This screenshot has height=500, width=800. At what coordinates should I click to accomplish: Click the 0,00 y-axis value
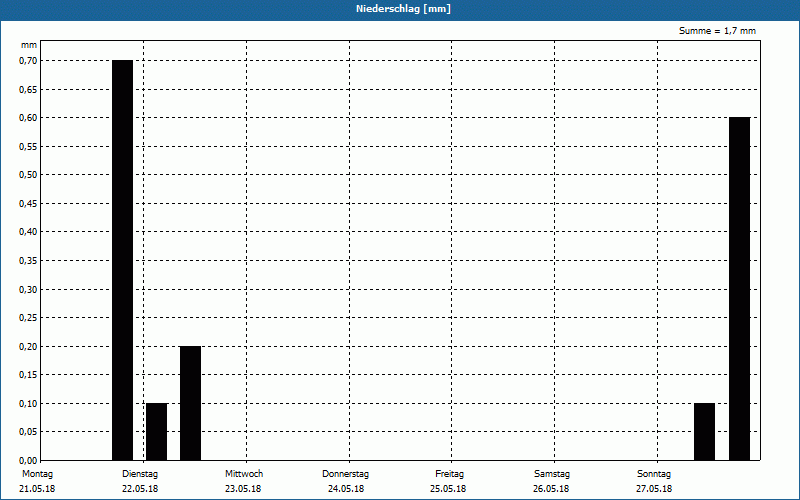tap(28, 460)
